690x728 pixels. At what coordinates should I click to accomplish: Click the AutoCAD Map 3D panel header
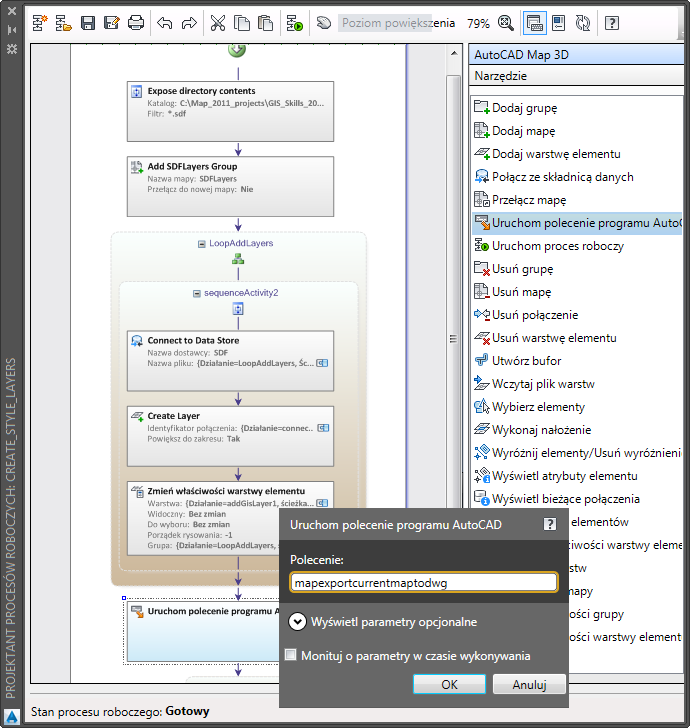pos(576,55)
